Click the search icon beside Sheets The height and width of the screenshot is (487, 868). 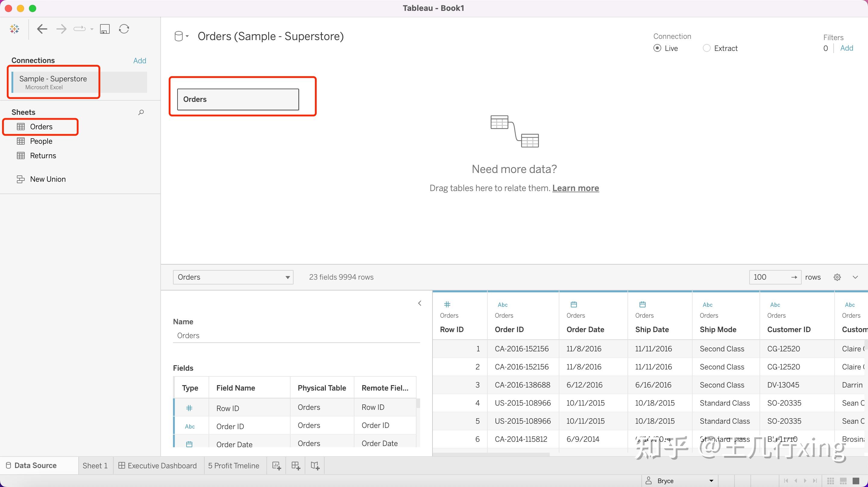pos(141,112)
